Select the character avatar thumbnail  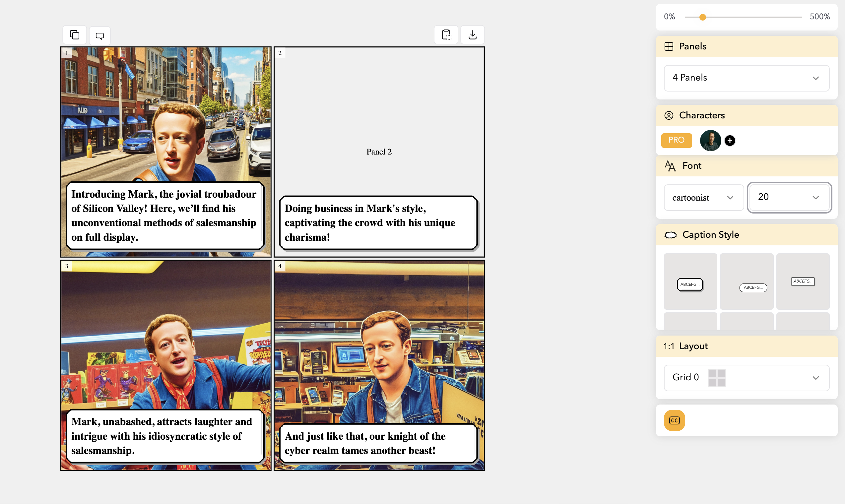[710, 140]
